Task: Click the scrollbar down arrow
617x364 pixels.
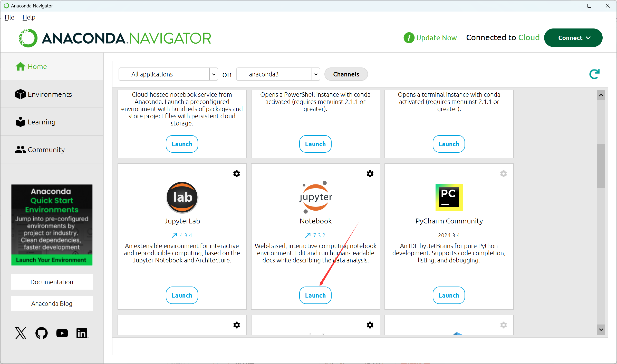Action: tap(601, 330)
